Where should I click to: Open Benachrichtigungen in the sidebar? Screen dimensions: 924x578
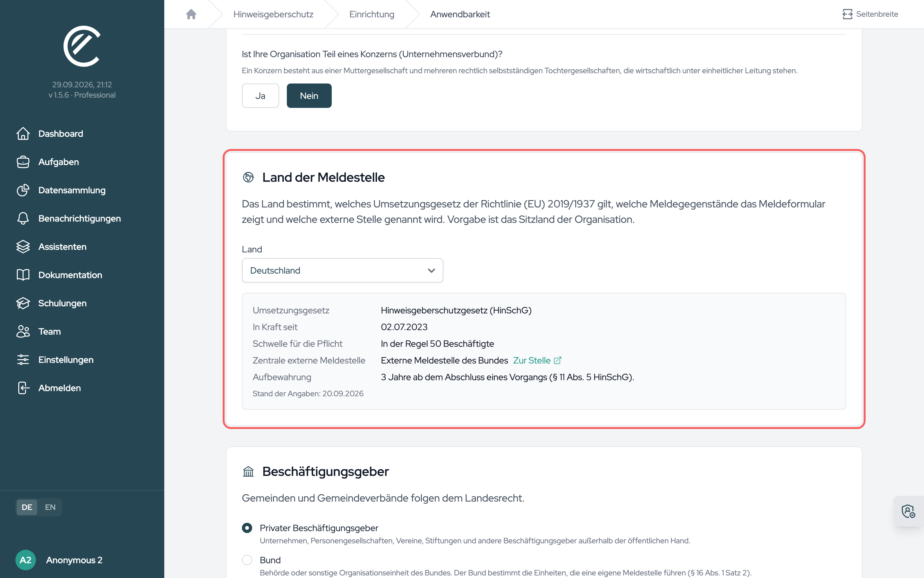point(80,218)
